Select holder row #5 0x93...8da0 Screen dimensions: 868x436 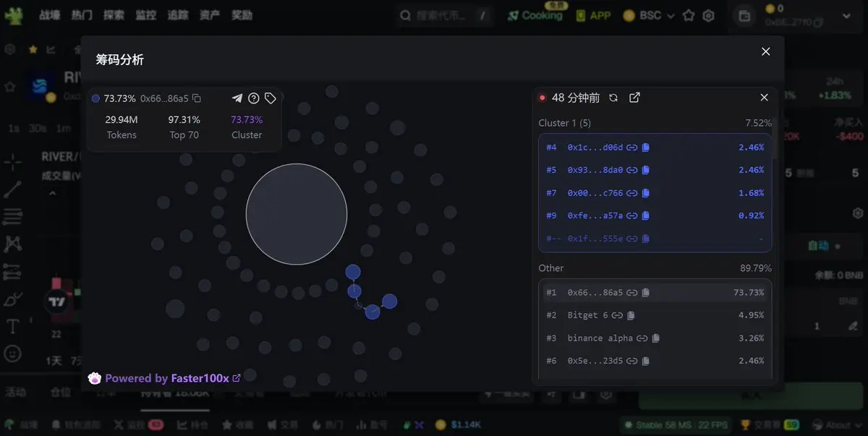pyautogui.click(x=655, y=170)
